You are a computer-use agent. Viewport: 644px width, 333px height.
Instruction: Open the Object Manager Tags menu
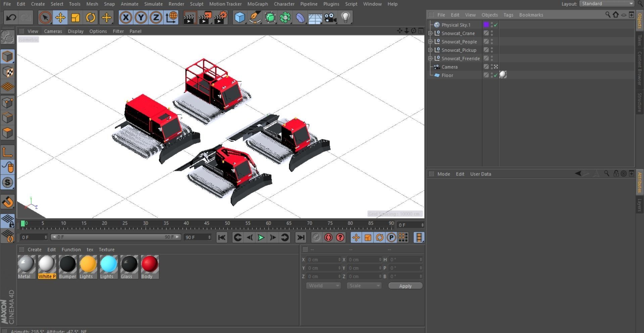click(508, 15)
